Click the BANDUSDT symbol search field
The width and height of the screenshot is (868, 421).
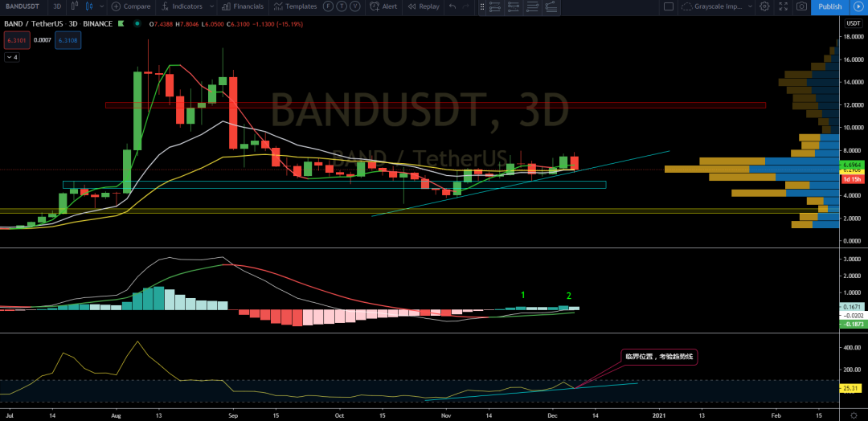click(23, 6)
